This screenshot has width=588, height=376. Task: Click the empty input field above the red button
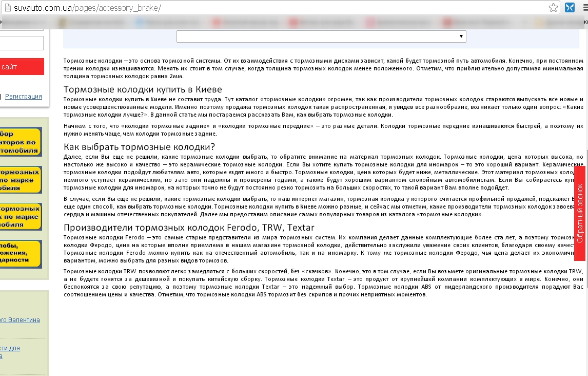pos(22,43)
